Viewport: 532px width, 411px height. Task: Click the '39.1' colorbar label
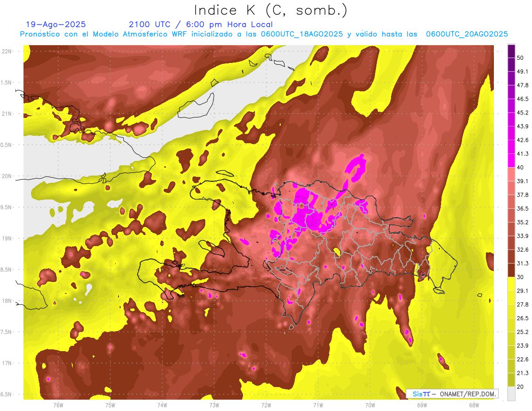click(x=522, y=181)
